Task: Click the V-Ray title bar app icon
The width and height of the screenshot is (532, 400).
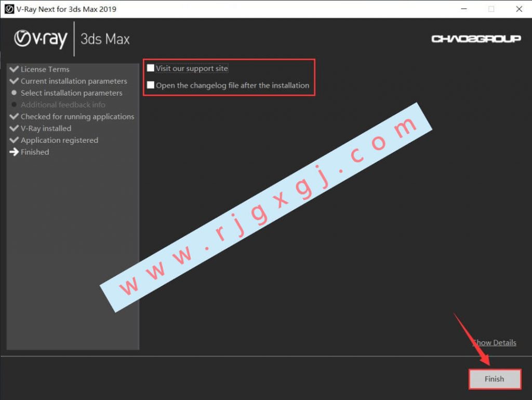Action: click(x=9, y=9)
